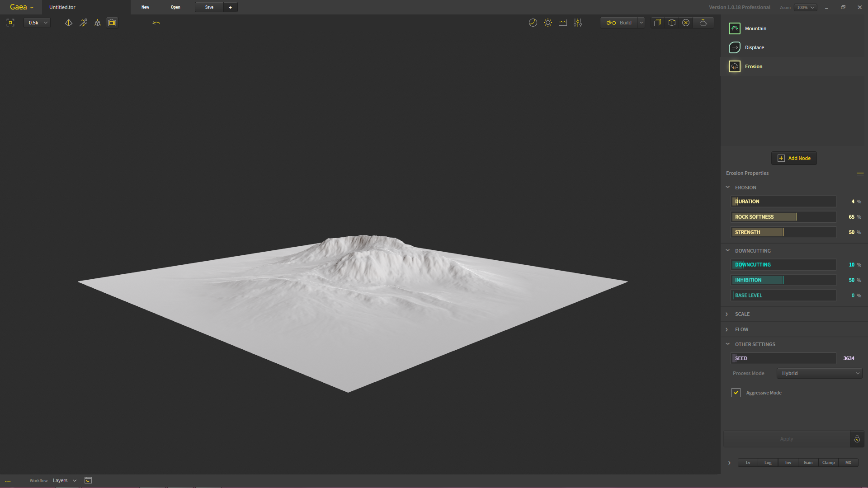The image size is (868, 488).
Task: Click the 3D box icon
Action: point(672,23)
